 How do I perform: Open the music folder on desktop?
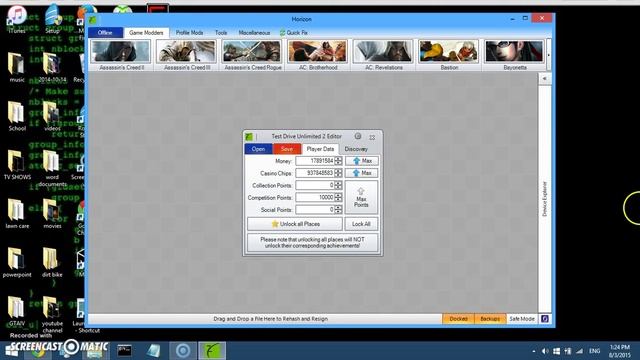16,68
